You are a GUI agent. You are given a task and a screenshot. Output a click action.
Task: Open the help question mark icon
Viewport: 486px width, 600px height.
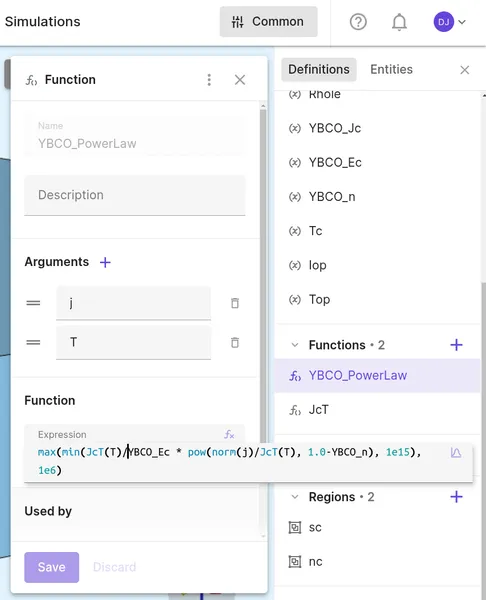[358, 22]
